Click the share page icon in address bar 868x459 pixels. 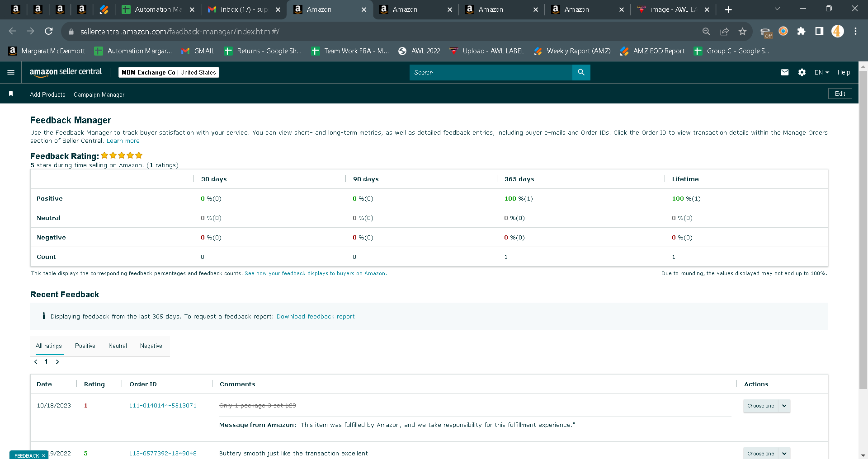tap(724, 31)
